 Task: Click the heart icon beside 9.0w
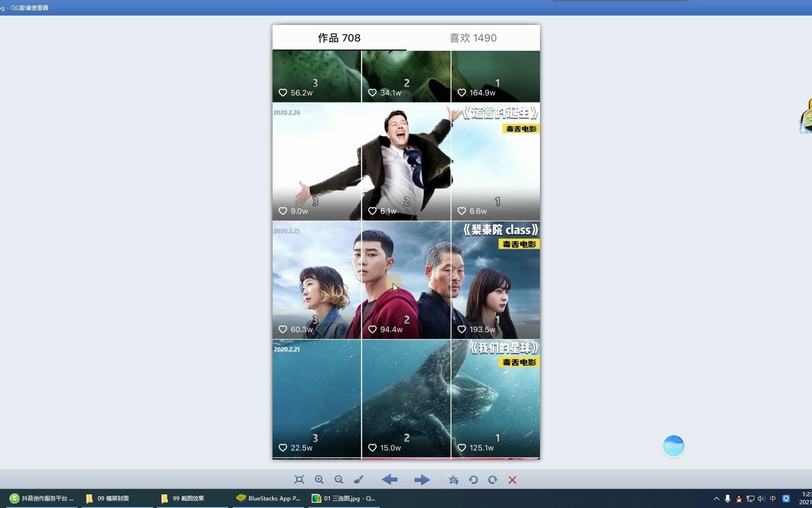(283, 211)
